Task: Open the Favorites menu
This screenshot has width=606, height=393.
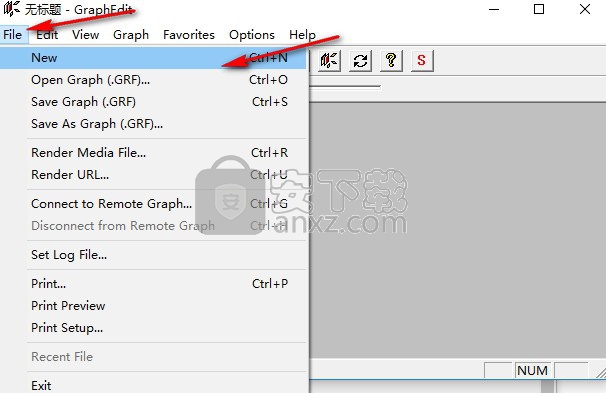Action: 189,35
